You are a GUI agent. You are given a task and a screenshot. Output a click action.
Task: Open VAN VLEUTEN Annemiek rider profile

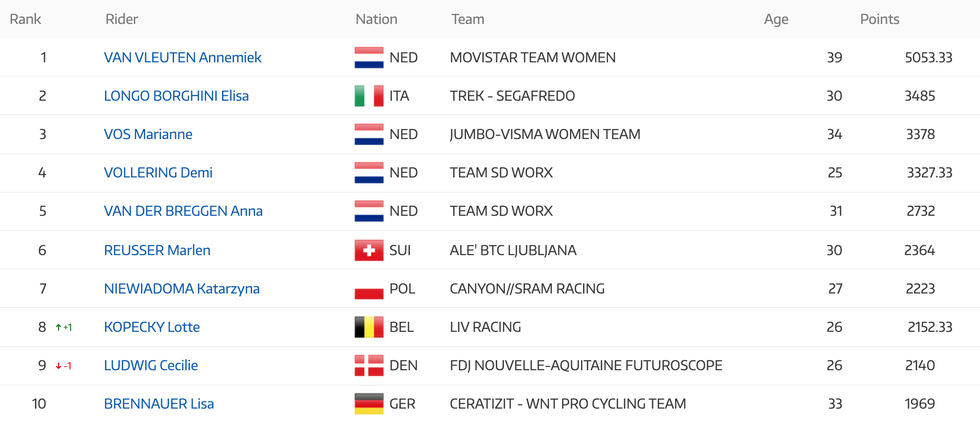point(182,57)
